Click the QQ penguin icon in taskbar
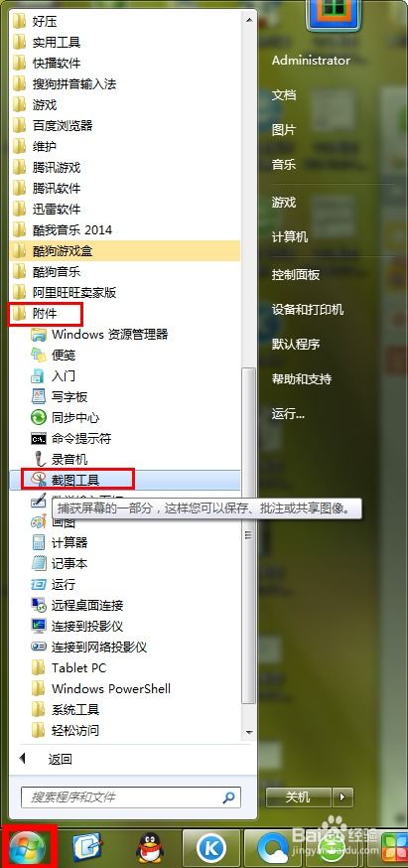Screen dimensions: 408x868 [150, 847]
